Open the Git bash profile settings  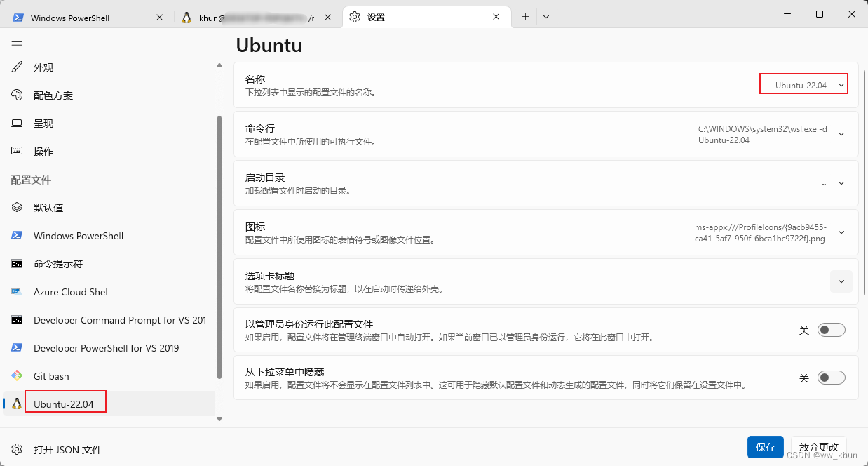click(51, 376)
